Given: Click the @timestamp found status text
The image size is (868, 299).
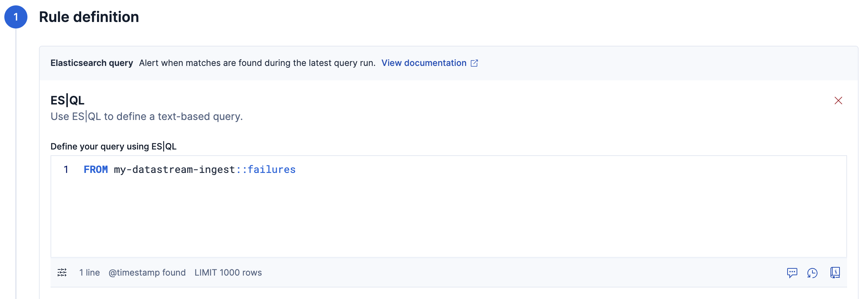Looking at the screenshot, I should 147,273.
